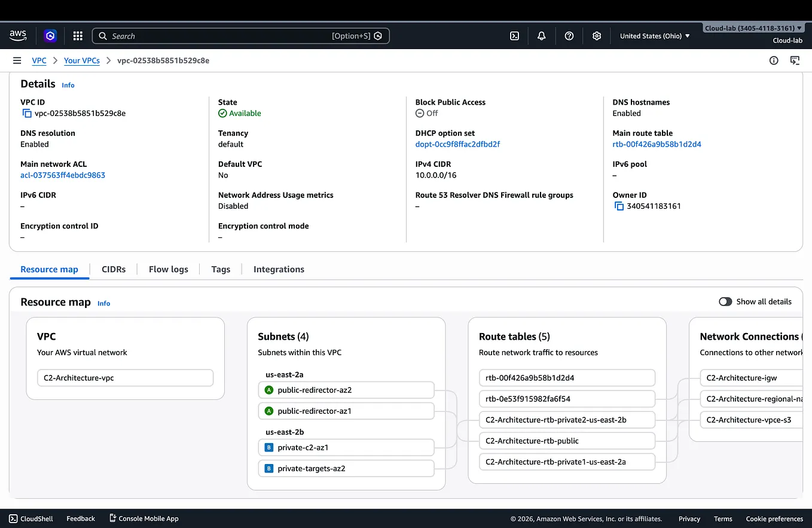Viewport: 812px width, 528px height.
Task: Open the page info circle icon
Action: [x=774, y=60]
